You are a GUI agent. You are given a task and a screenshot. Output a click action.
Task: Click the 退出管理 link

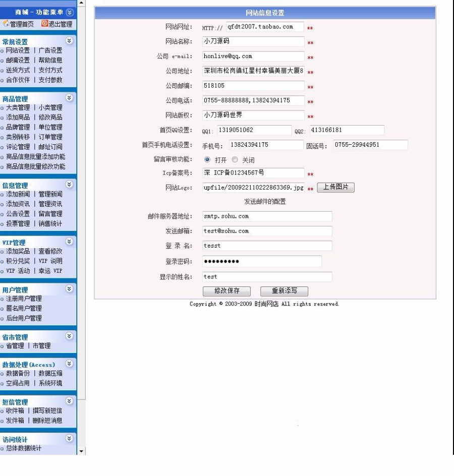click(x=61, y=24)
